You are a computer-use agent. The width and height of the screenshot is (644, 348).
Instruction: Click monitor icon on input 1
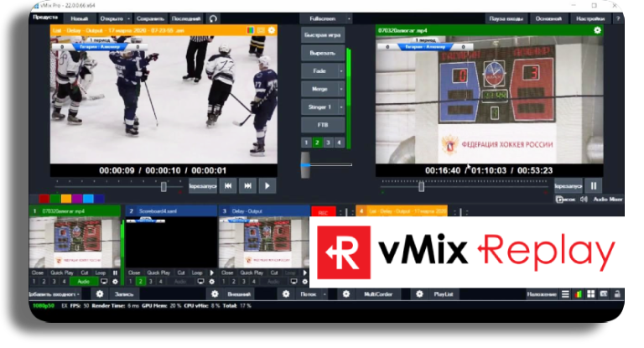tap(104, 282)
